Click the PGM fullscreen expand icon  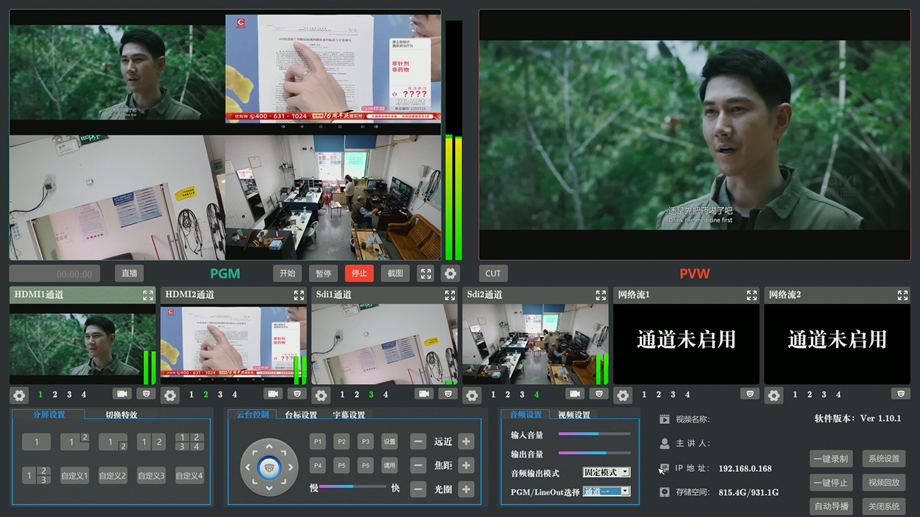(x=425, y=273)
